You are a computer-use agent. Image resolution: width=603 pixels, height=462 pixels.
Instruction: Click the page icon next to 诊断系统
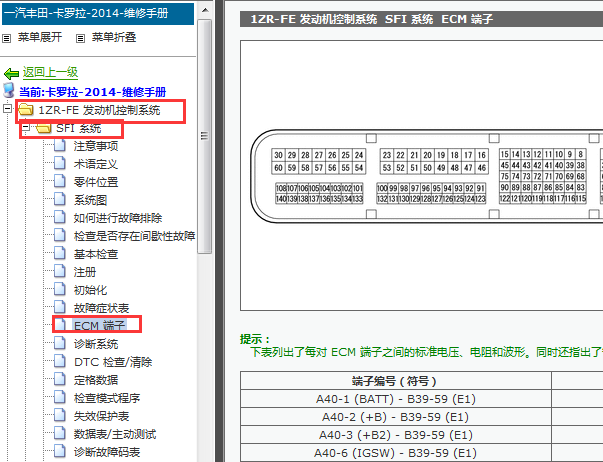tap(60, 344)
